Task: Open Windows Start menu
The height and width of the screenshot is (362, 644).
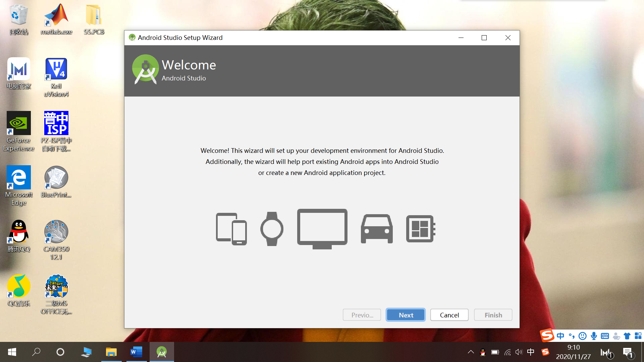Action: point(12,352)
